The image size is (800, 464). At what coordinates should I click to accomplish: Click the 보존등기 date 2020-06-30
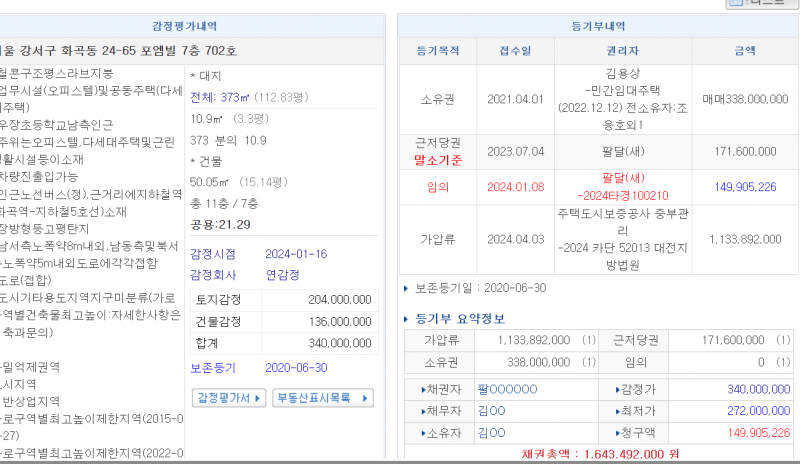(297, 366)
